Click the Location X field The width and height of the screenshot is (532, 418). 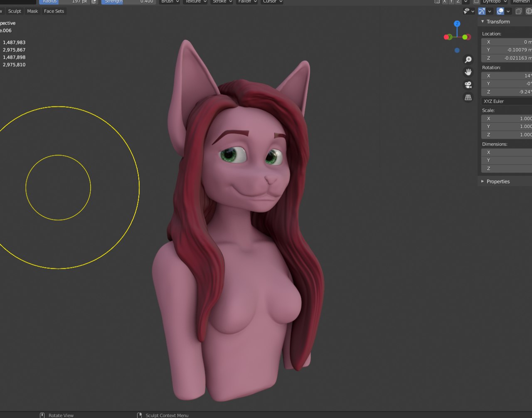507,42
